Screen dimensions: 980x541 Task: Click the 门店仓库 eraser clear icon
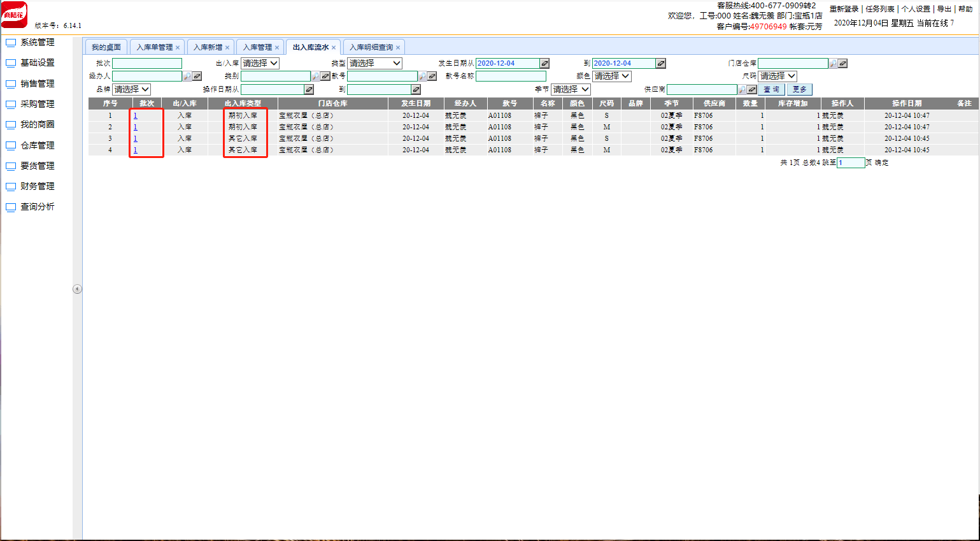pyautogui.click(x=843, y=64)
